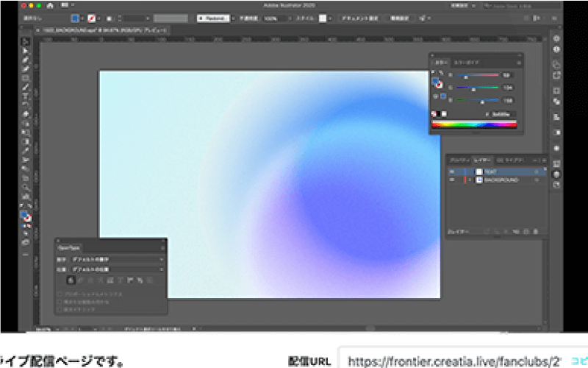The height and width of the screenshot is (368, 588).
Task: Toggle the screen mode button in toolbar
Action: [26, 243]
